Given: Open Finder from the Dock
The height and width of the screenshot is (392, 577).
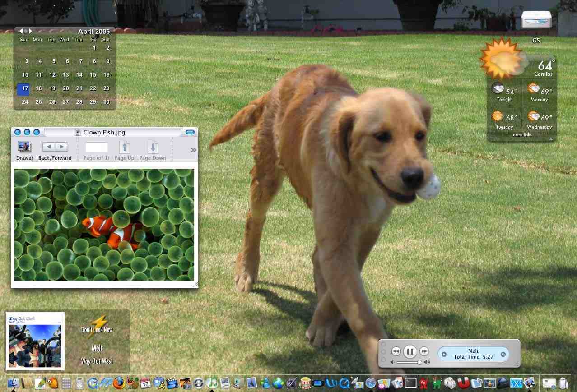Looking at the screenshot, I should click(14, 383).
